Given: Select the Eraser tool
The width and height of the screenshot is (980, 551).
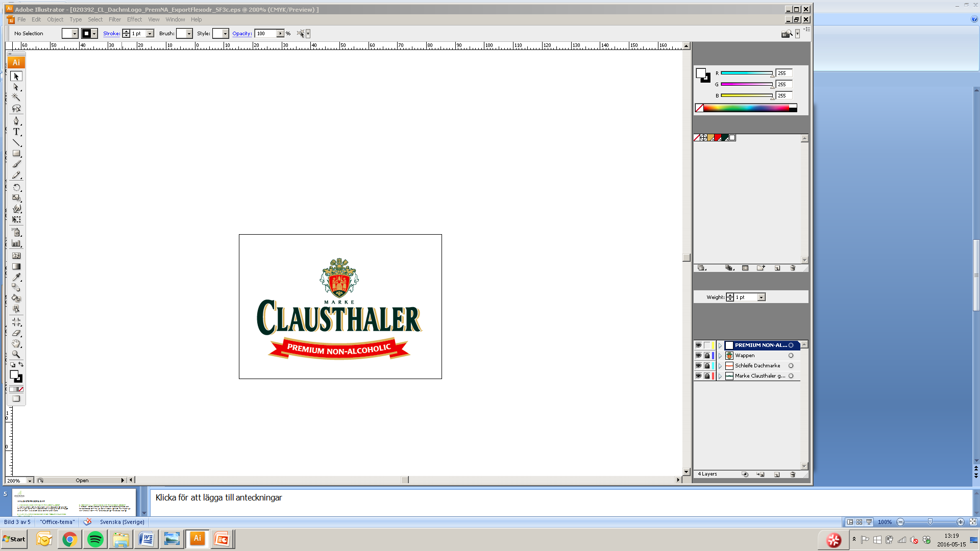Looking at the screenshot, I should click(x=16, y=333).
